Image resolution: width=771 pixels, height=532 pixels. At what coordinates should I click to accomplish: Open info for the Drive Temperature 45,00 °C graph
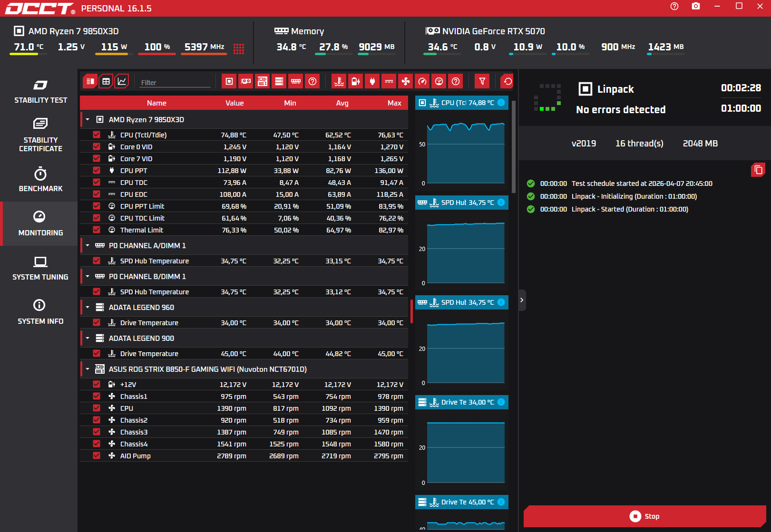(501, 502)
